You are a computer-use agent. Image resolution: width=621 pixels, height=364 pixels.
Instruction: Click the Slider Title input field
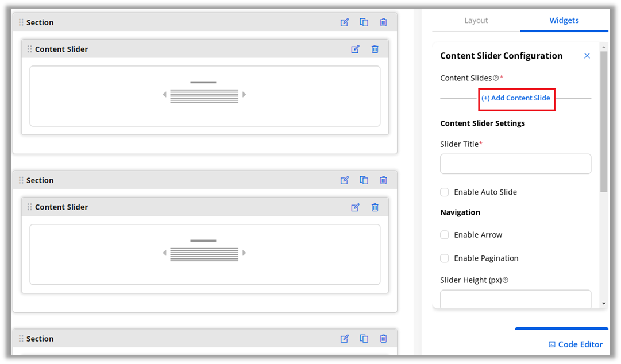(x=515, y=164)
